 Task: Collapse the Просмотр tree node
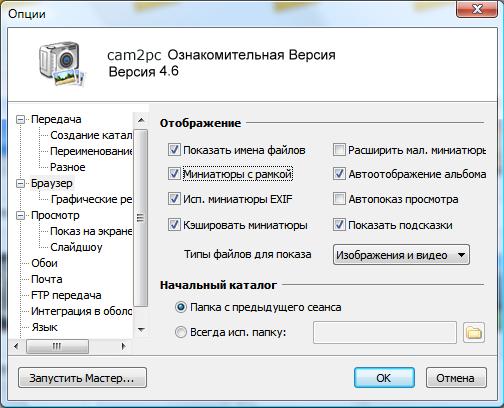coord(21,215)
